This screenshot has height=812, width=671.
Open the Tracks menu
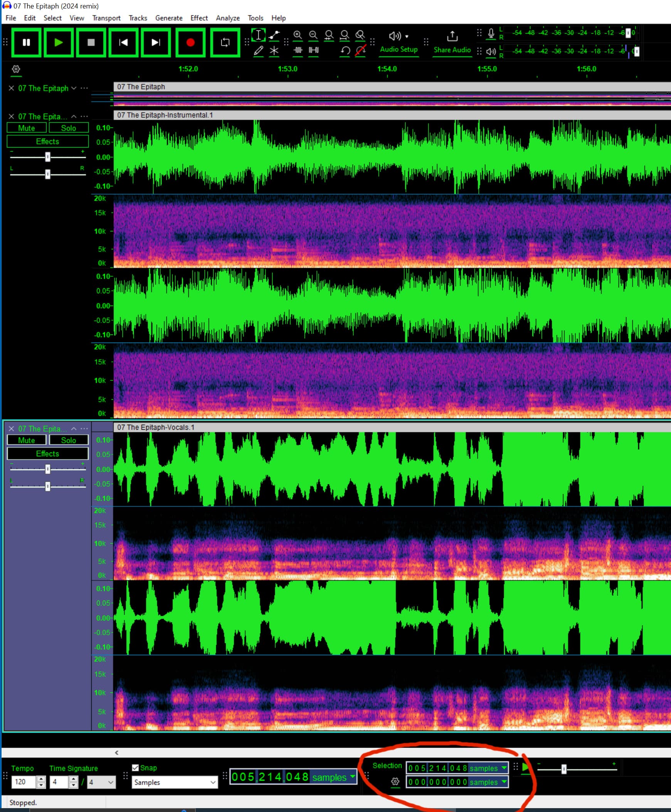pos(138,18)
